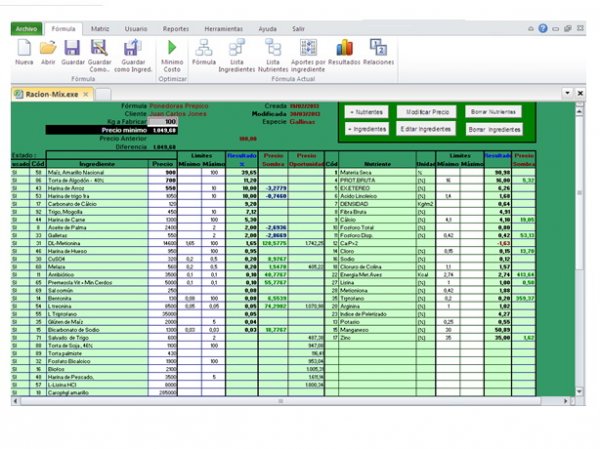
Task: Click the horizontal scrollbar right arrow
Action: pyautogui.click(x=565, y=401)
